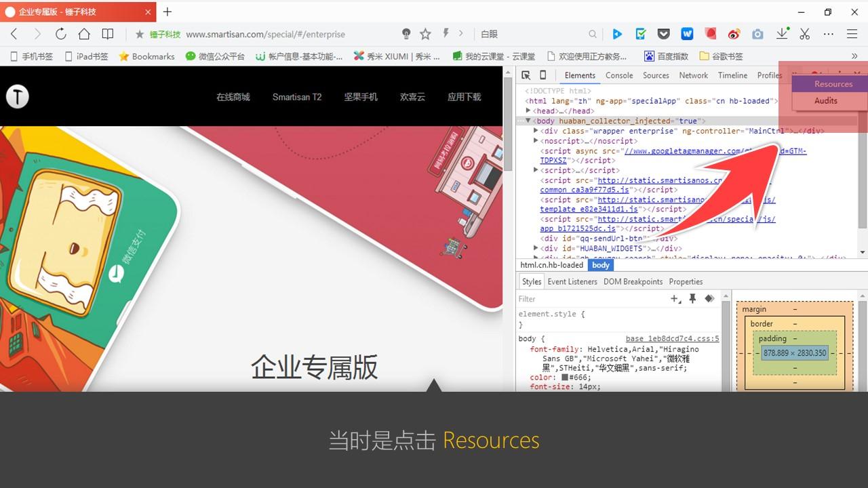The width and height of the screenshot is (868, 488).
Task: Click the scissors clip icon
Action: (x=805, y=34)
